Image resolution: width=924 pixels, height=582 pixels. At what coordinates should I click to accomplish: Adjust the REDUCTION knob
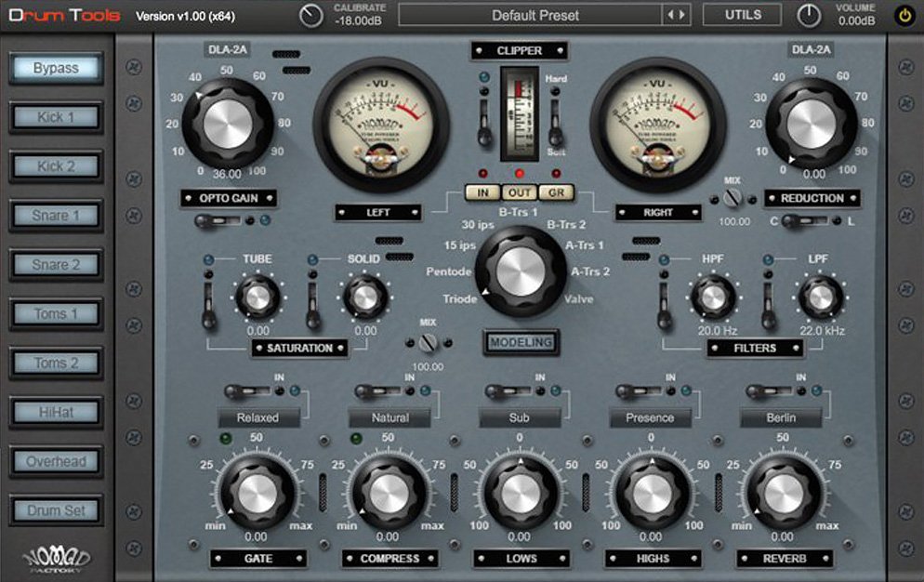(810, 126)
